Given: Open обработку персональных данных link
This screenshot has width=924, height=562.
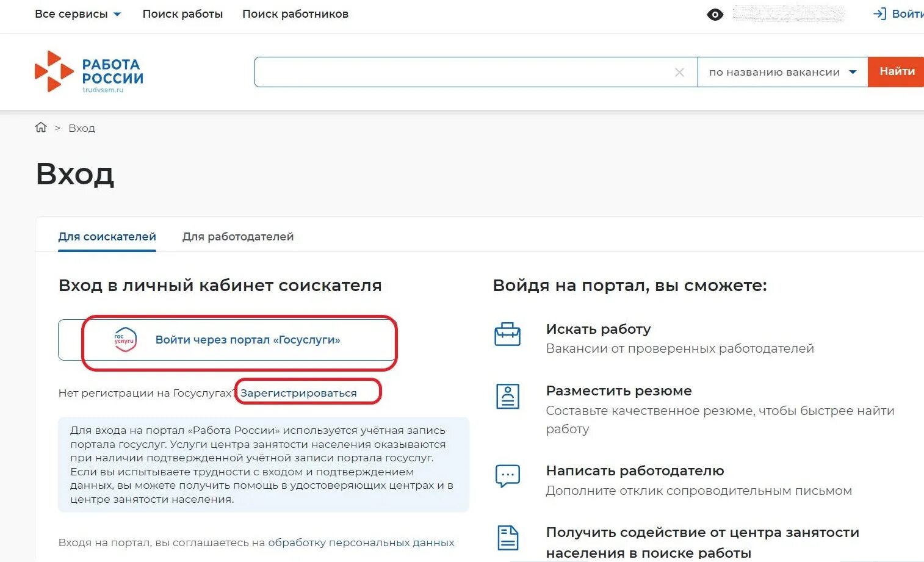Looking at the screenshot, I should [361, 542].
